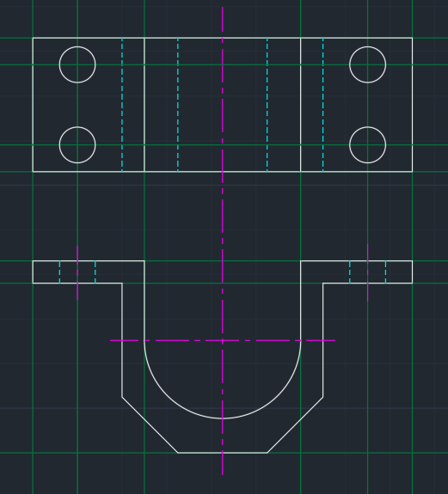448x494 pixels.
Task: Click the right outer edge of top view rectangle
Action: [x=413, y=105]
